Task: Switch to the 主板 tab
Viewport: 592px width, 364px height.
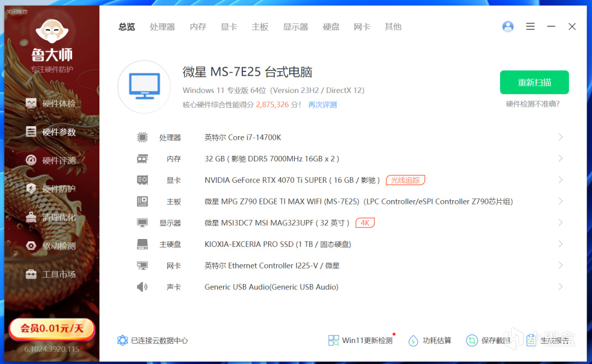Action: point(260,26)
